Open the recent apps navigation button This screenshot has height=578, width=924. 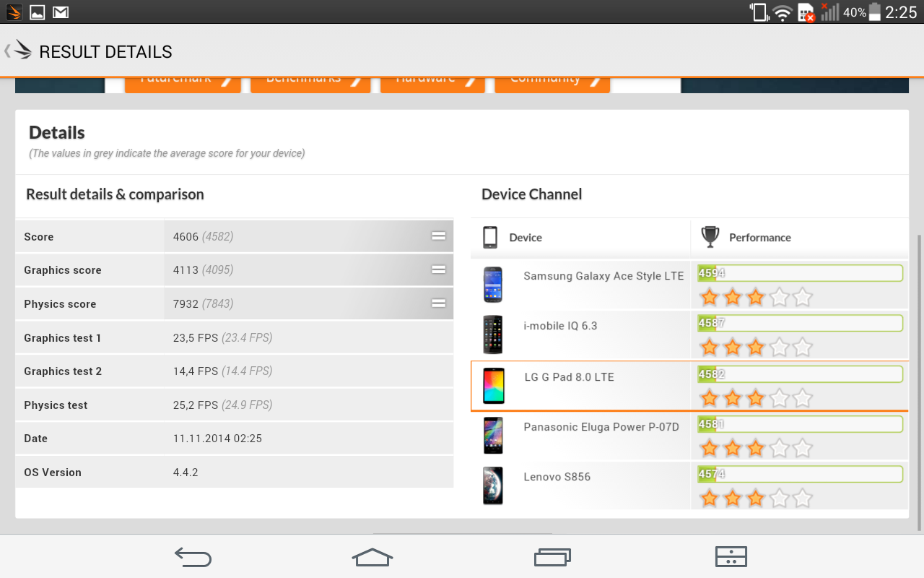coord(552,556)
